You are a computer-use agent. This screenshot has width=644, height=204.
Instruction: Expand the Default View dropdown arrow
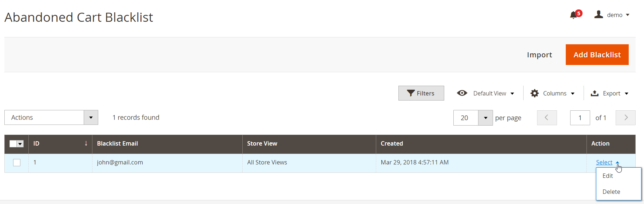[x=512, y=94]
